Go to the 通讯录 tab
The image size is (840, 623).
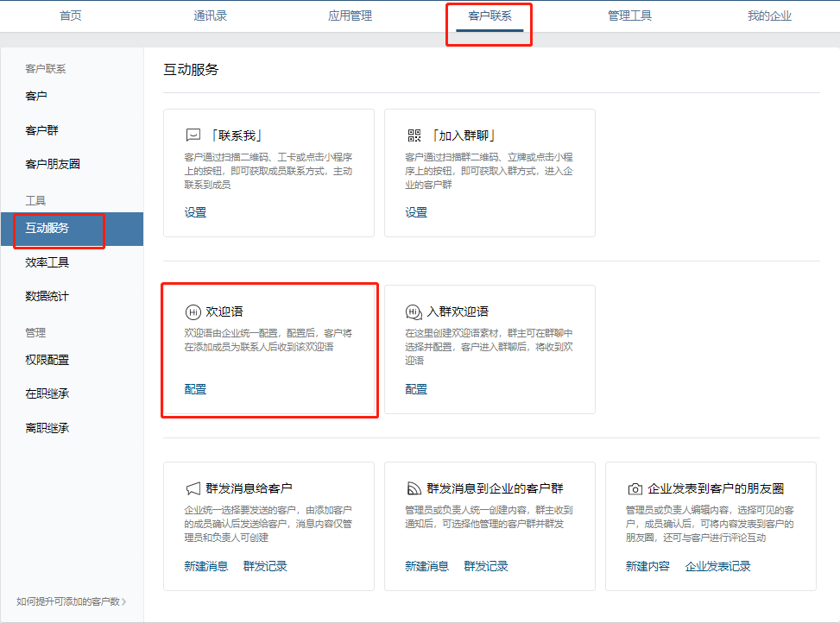coord(211,16)
